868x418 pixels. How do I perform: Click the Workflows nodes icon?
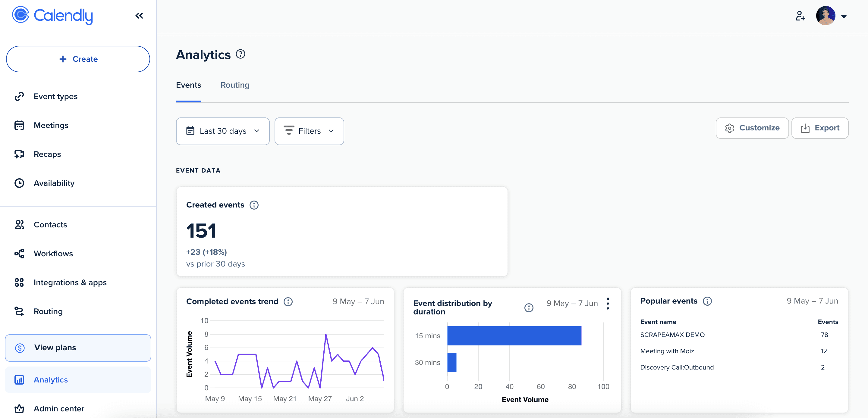click(19, 254)
